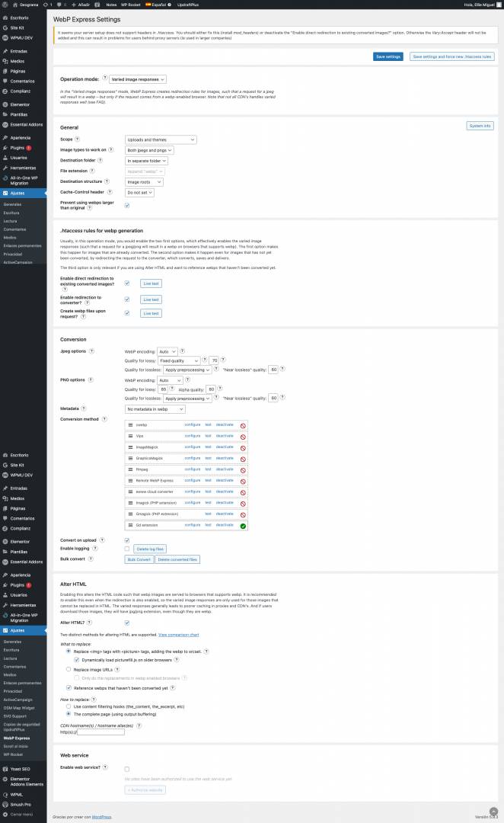504x823 pixels.
Task: Open UpdraftPlus in the admin bar
Action: pos(188,5)
